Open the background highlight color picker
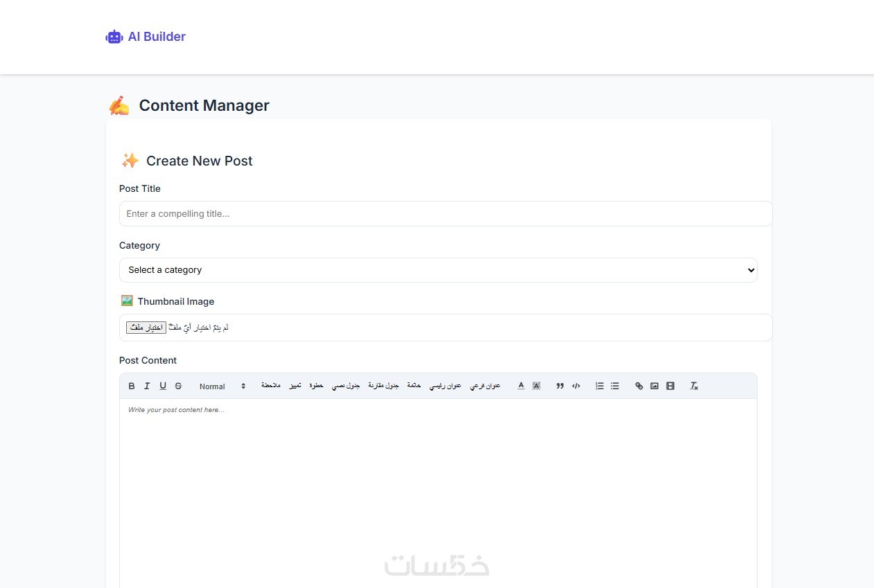The width and height of the screenshot is (874, 588). pos(536,386)
